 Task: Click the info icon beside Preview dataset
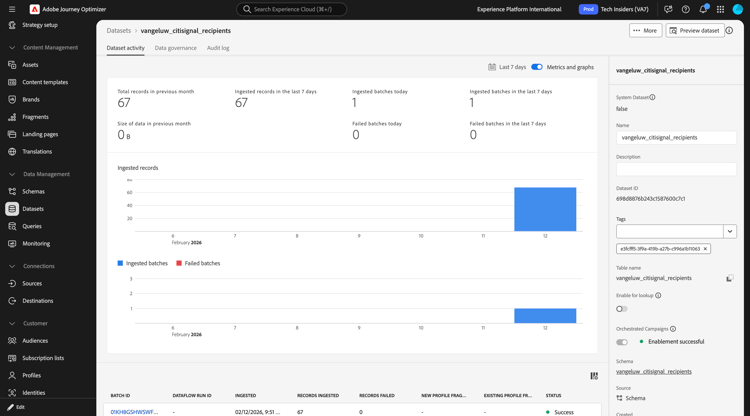coord(729,31)
